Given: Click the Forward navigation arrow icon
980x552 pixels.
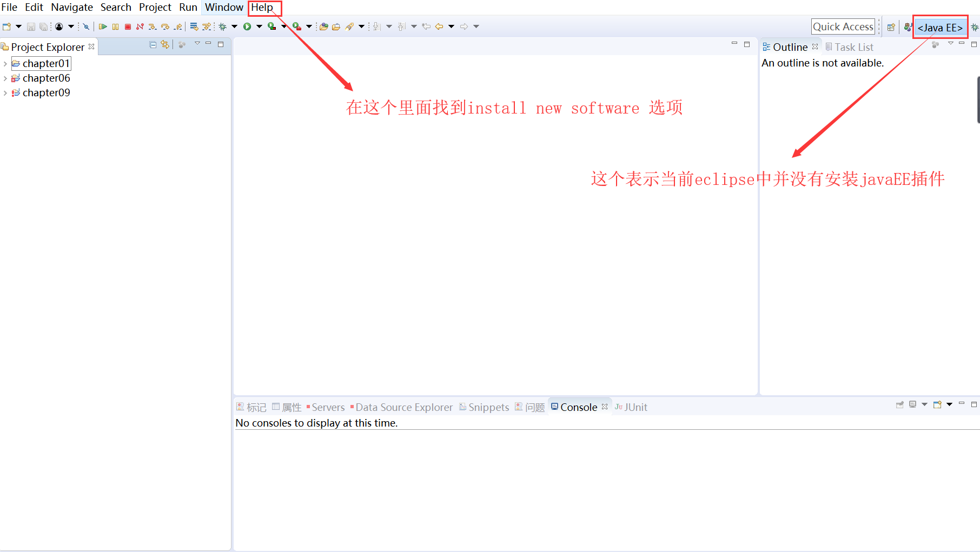Looking at the screenshot, I should tap(464, 26).
